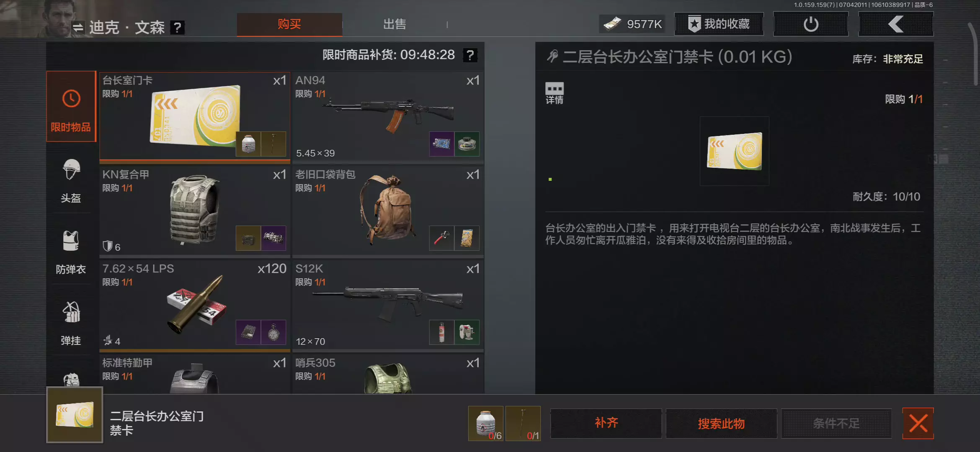Click the power icon button
The width and height of the screenshot is (980, 452).
pos(811,24)
